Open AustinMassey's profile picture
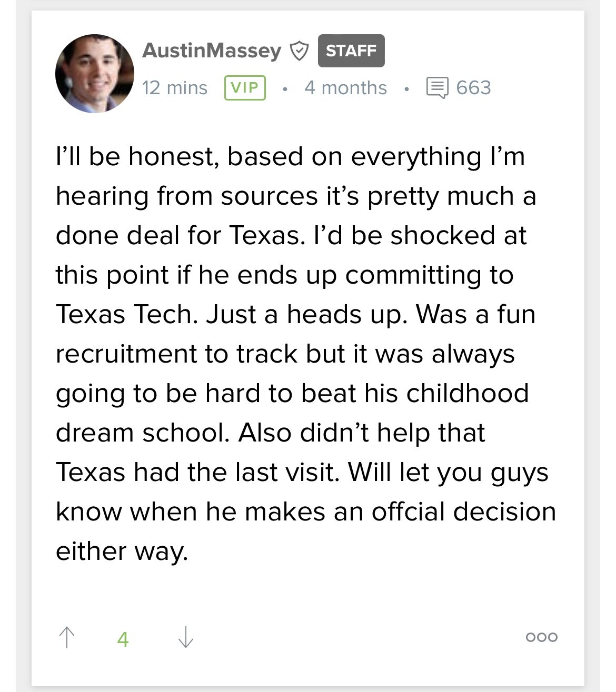 point(95,74)
